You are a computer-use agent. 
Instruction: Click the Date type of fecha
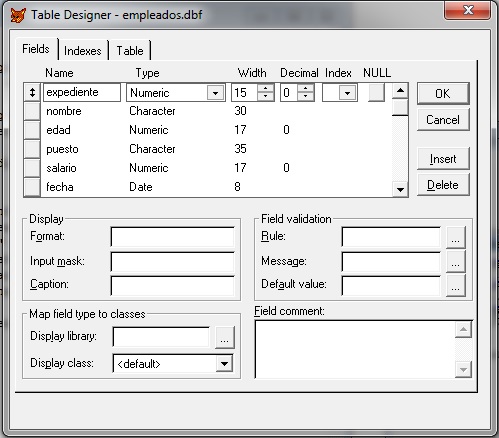(x=141, y=187)
